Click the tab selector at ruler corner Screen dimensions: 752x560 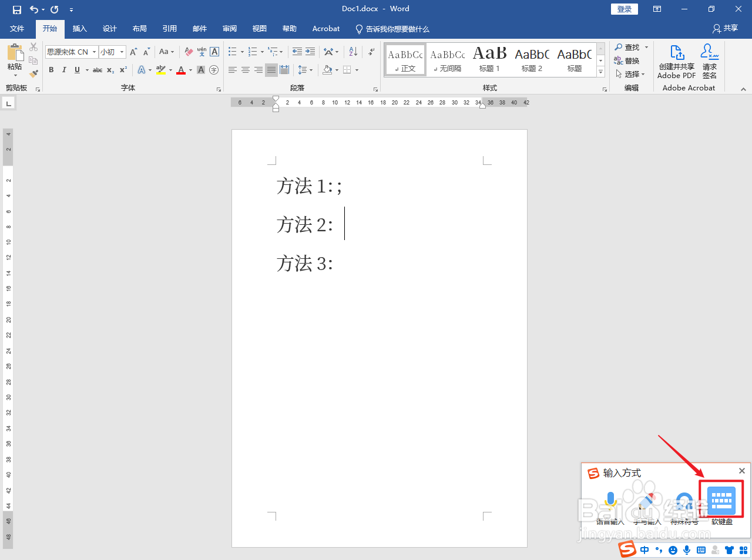click(8, 103)
